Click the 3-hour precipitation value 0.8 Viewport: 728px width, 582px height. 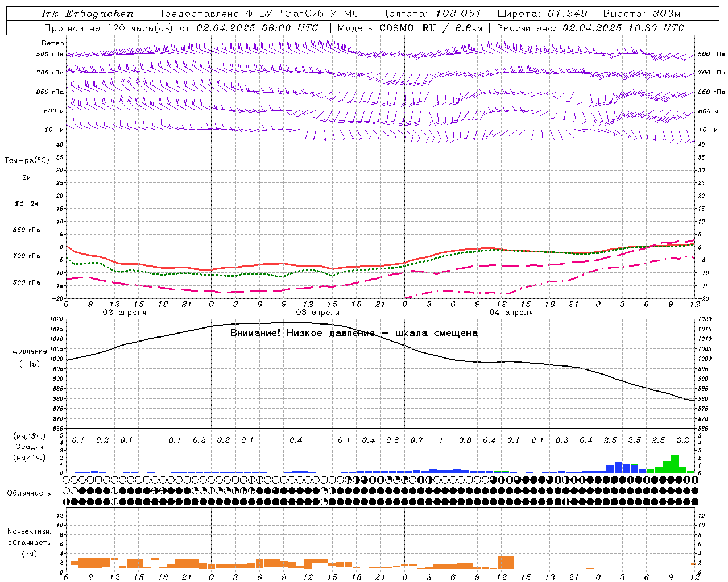(x=465, y=440)
